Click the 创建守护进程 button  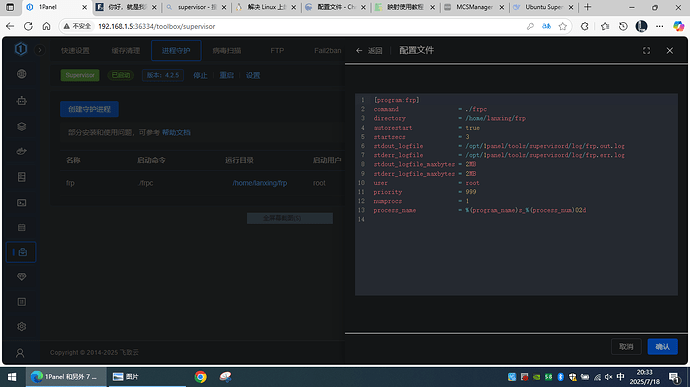pos(89,109)
